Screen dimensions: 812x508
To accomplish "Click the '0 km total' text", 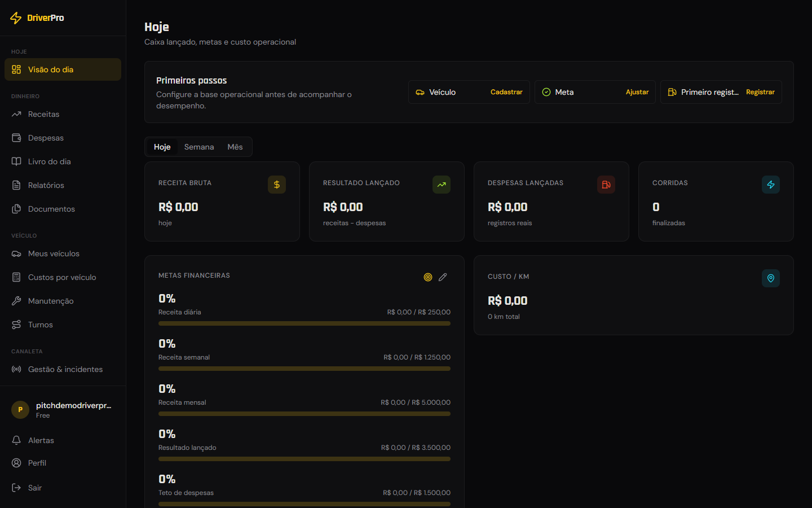I will point(504,317).
